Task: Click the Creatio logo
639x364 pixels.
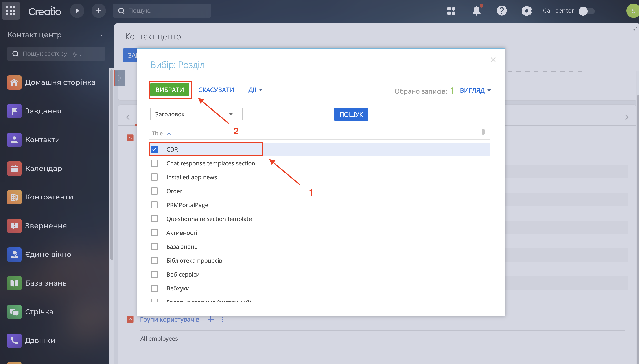Action: (x=45, y=11)
